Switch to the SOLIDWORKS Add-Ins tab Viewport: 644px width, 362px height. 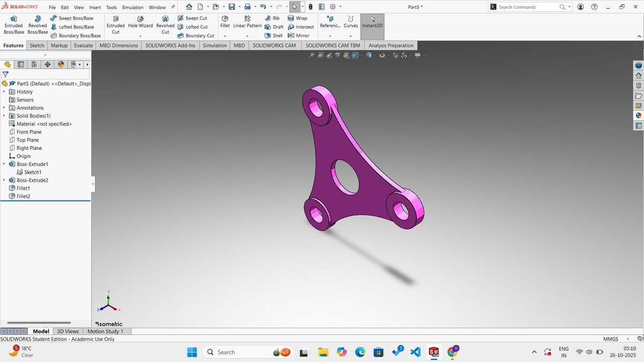[170, 46]
